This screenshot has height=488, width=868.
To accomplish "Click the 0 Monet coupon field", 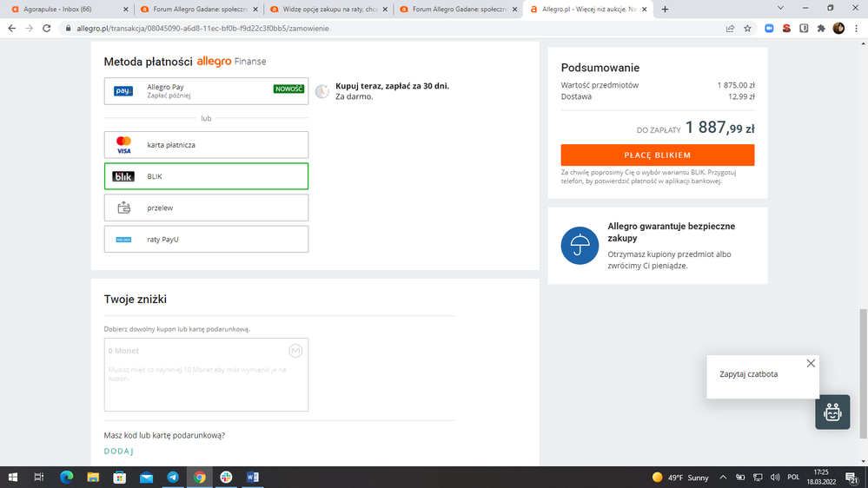I will click(x=206, y=374).
